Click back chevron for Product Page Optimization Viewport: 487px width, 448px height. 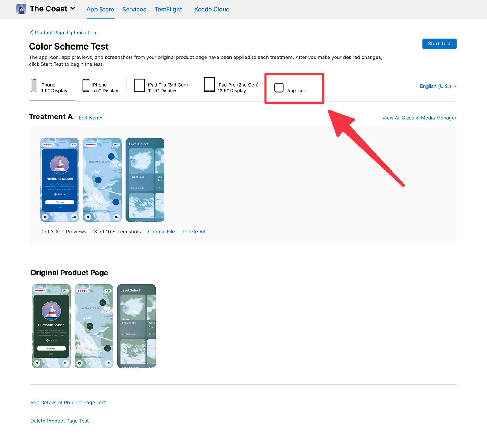pos(32,32)
